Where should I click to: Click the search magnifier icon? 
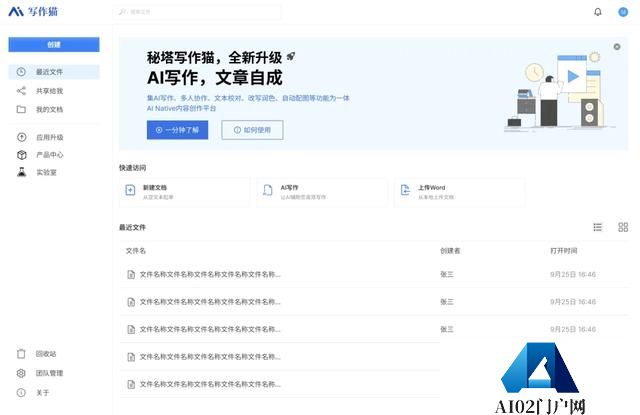point(122,12)
